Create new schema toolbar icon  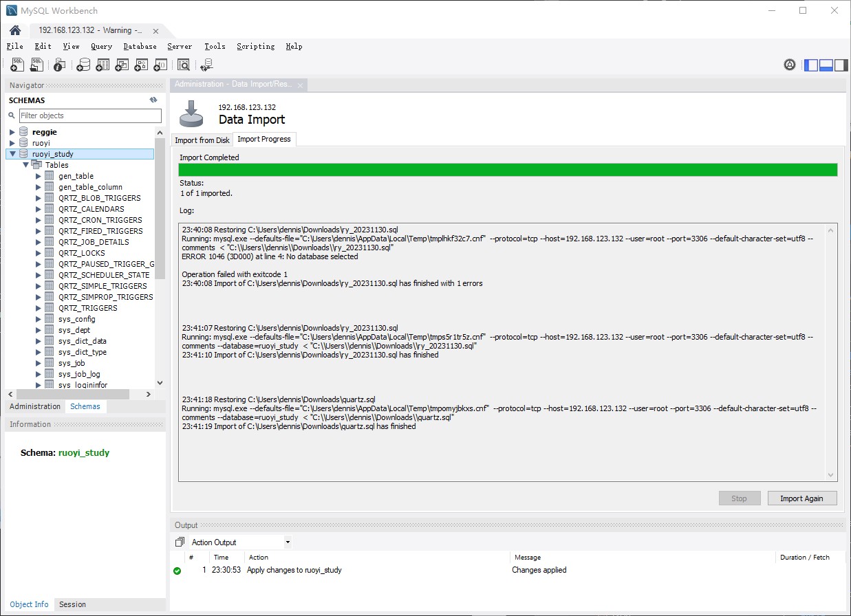point(83,65)
